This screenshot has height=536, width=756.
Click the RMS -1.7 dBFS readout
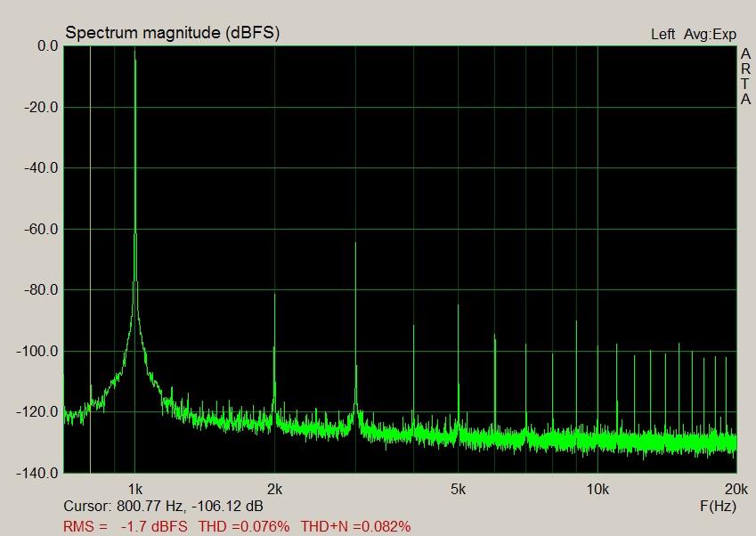(126, 526)
